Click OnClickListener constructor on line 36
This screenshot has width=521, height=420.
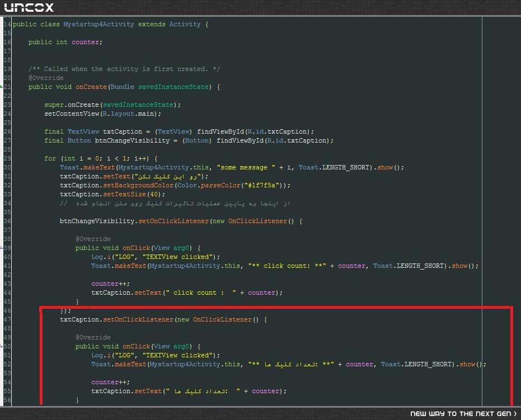click(257, 221)
